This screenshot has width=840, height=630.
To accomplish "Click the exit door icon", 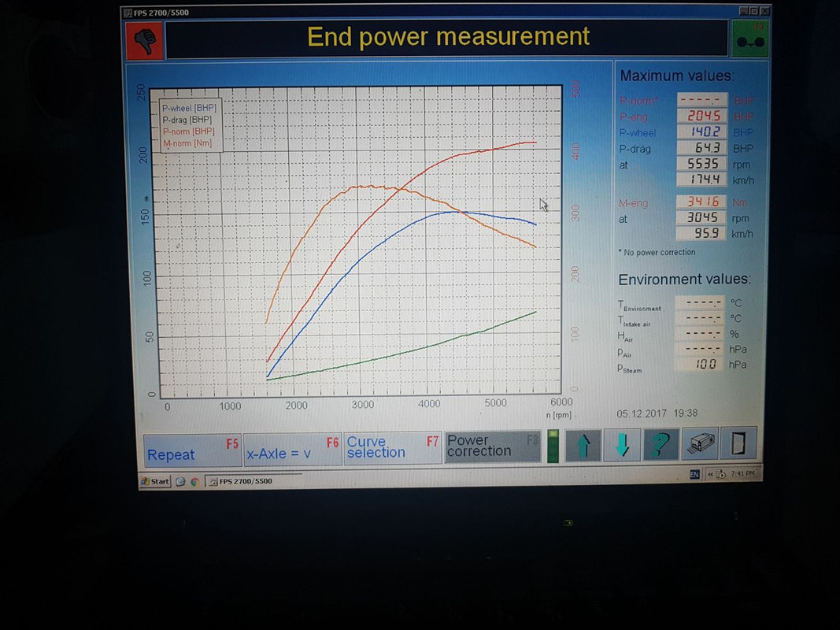I will click(x=738, y=443).
